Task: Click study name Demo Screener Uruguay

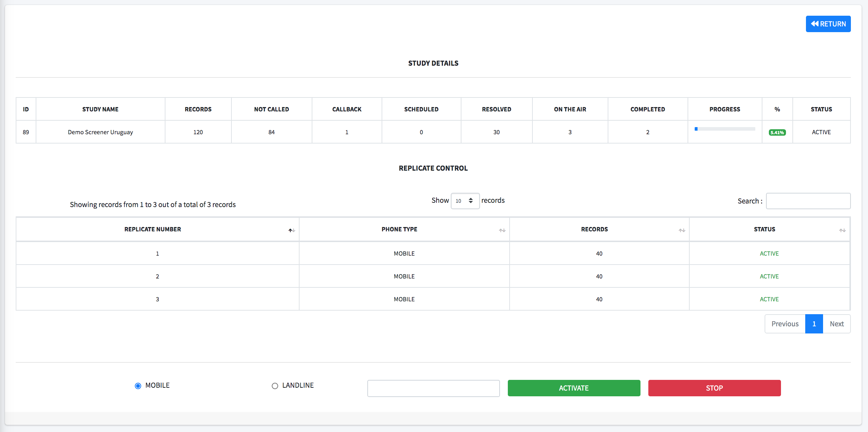Action: (100, 132)
